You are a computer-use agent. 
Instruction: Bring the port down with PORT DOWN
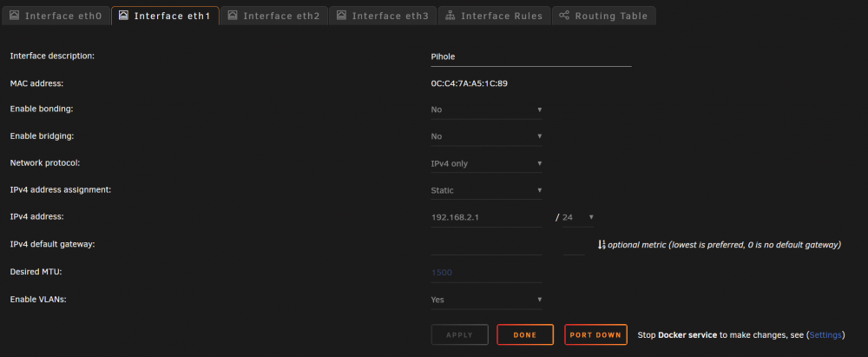pos(595,334)
